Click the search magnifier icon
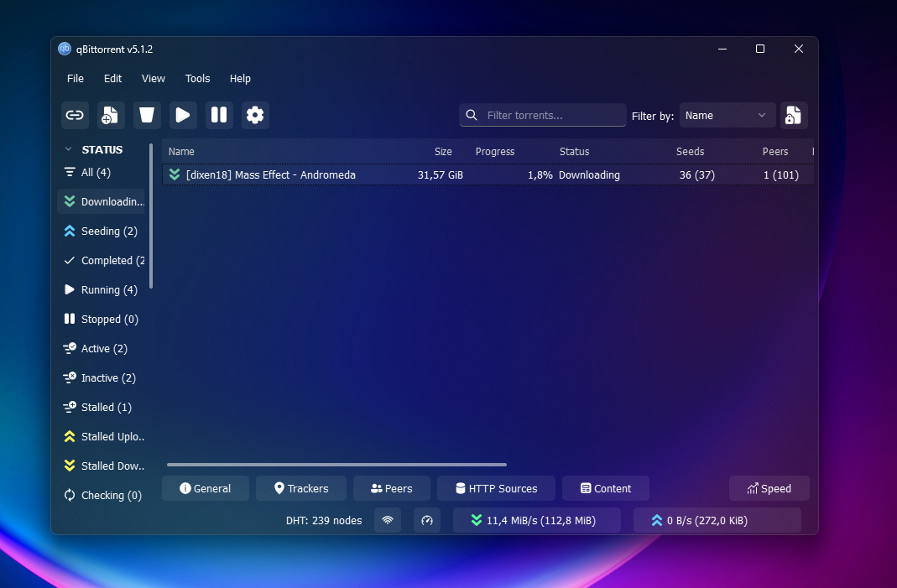Viewport: 897px width, 588px height. click(472, 115)
